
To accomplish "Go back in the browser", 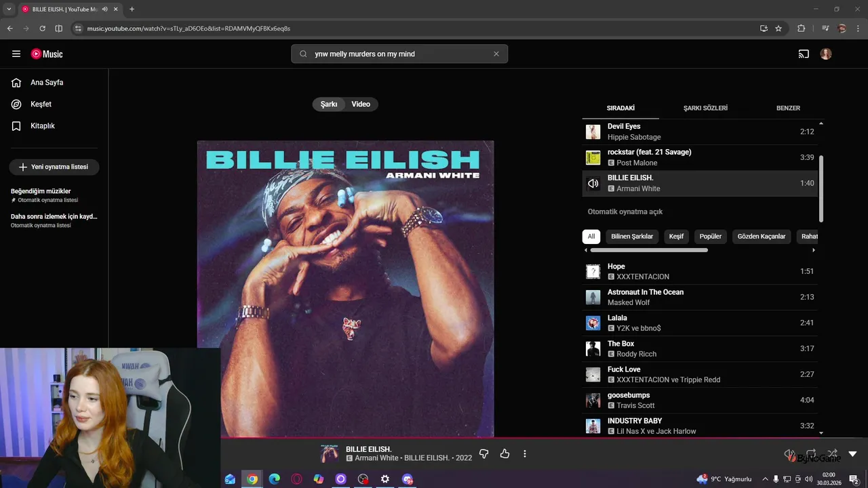I will click(9, 28).
